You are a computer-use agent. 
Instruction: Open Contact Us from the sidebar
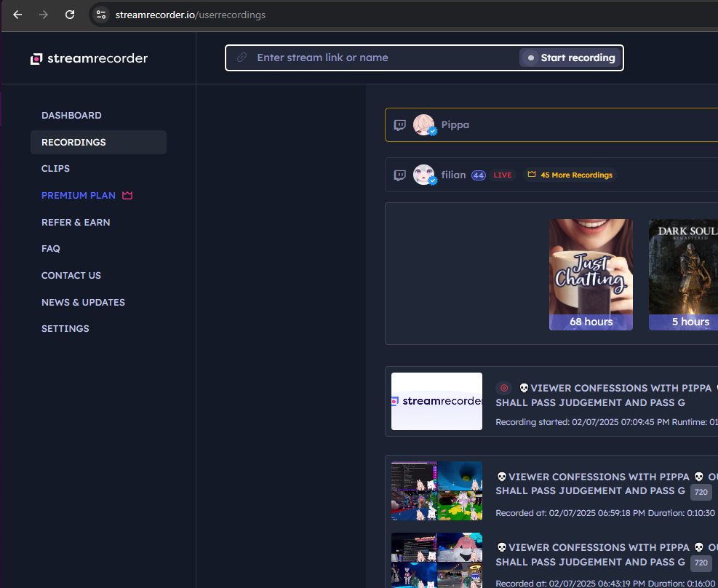pos(71,276)
